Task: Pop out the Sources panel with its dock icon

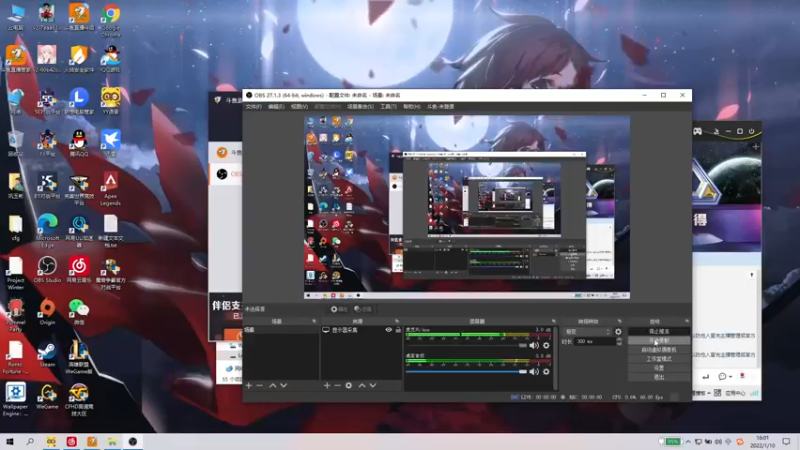Action: tap(397, 321)
